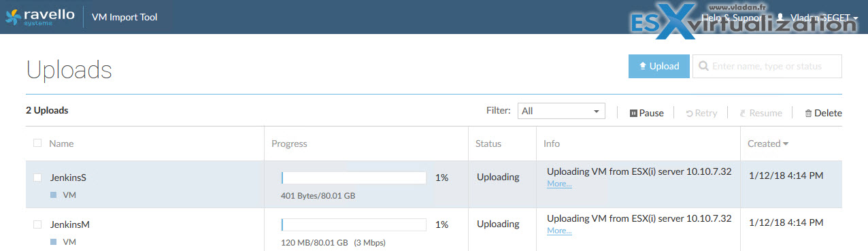Click the VM type icon under JenkinsS
The height and width of the screenshot is (251, 868).
click(x=54, y=195)
